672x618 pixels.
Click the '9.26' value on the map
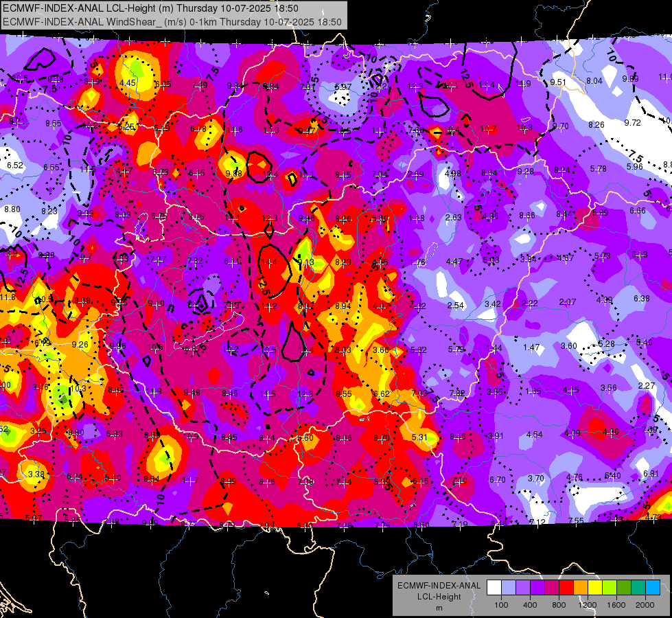pyautogui.click(x=80, y=345)
